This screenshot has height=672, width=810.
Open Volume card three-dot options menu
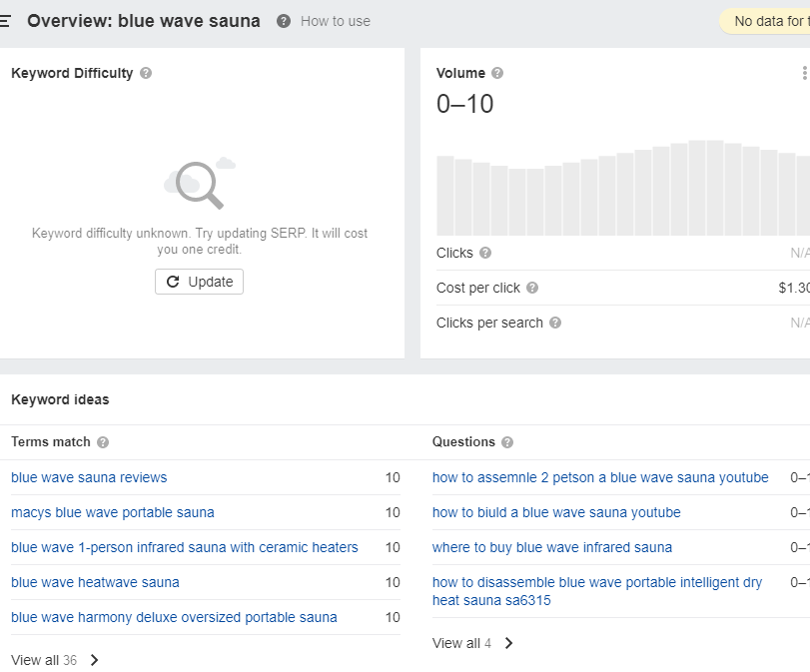click(804, 73)
